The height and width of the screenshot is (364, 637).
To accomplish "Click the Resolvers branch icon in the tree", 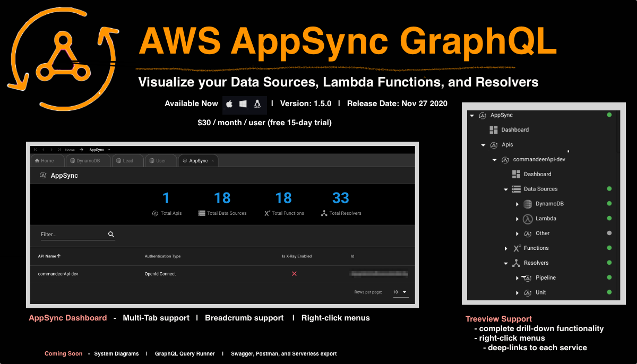I will pos(517,263).
